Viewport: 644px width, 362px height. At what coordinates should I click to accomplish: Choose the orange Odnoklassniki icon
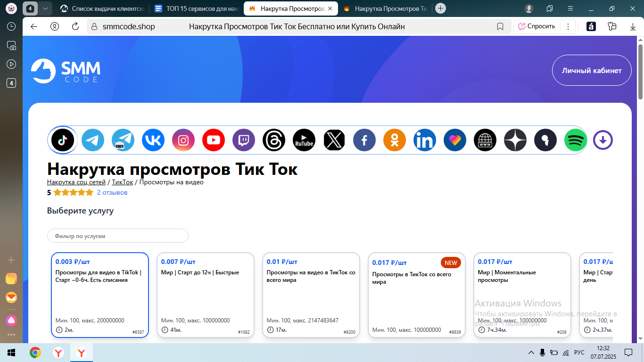click(395, 140)
